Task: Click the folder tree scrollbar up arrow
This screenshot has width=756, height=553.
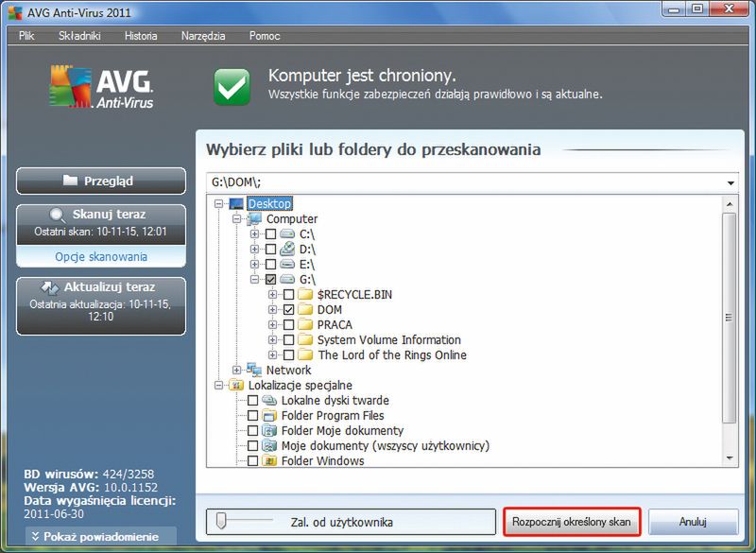Action: [730, 204]
